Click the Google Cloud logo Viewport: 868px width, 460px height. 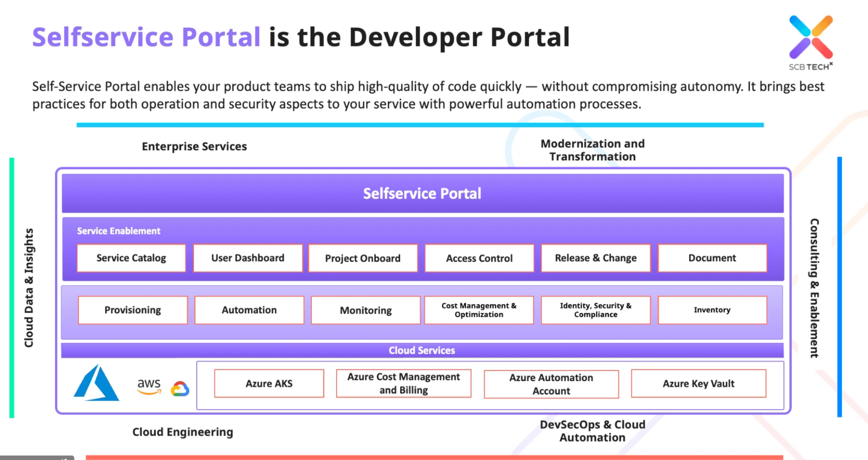(x=180, y=389)
